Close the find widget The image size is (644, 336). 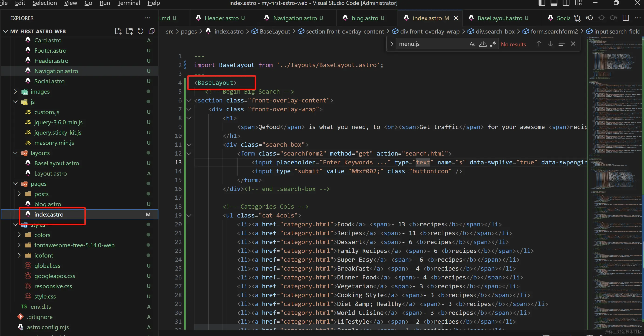click(x=573, y=44)
